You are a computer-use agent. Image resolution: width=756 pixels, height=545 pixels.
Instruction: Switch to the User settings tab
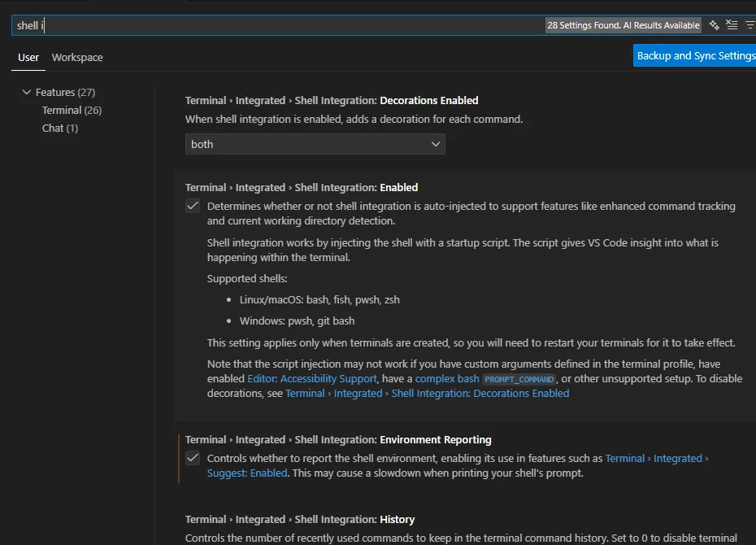[x=28, y=58]
